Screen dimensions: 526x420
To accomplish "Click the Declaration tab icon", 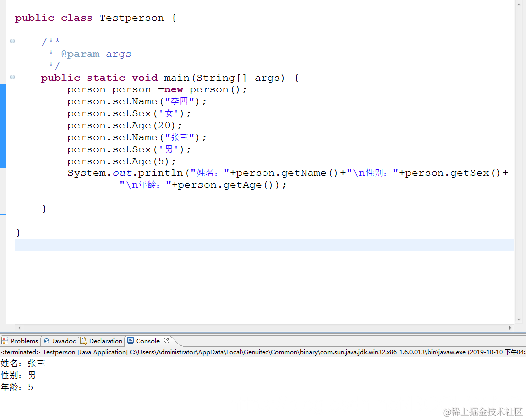I will (84, 341).
